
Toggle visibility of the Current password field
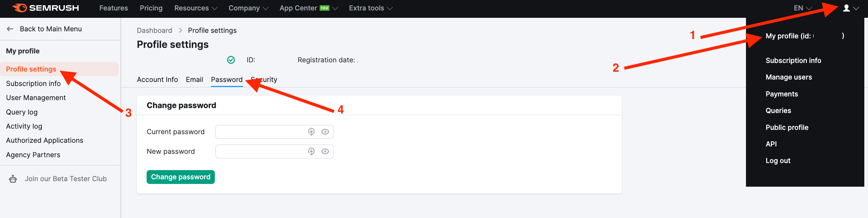(325, 131)
